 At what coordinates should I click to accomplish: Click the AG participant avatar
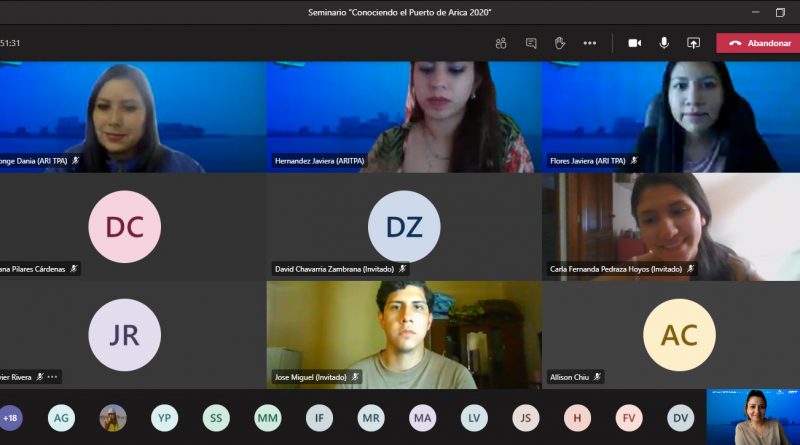(x=61, y=418)
